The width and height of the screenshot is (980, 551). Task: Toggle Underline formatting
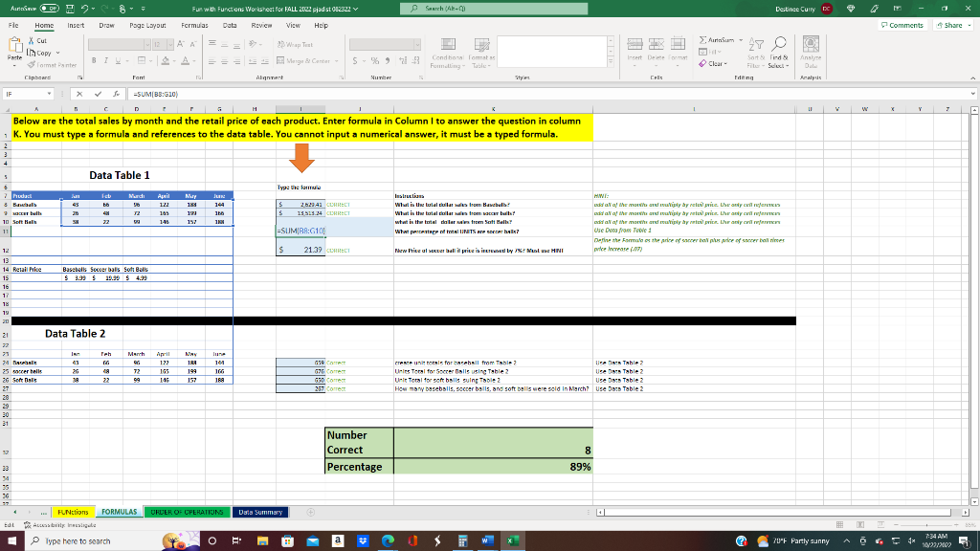click(118, 60)
